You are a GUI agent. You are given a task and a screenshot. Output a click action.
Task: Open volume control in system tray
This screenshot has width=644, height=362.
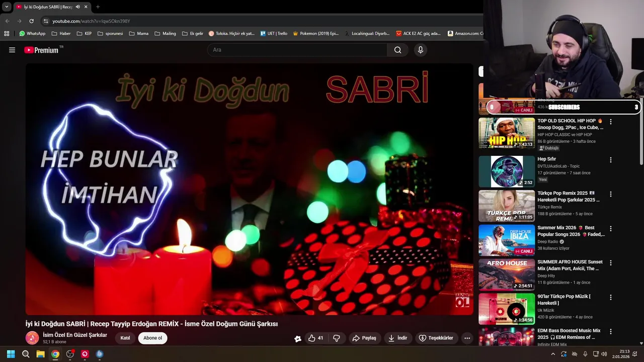(x=604, y=354)
